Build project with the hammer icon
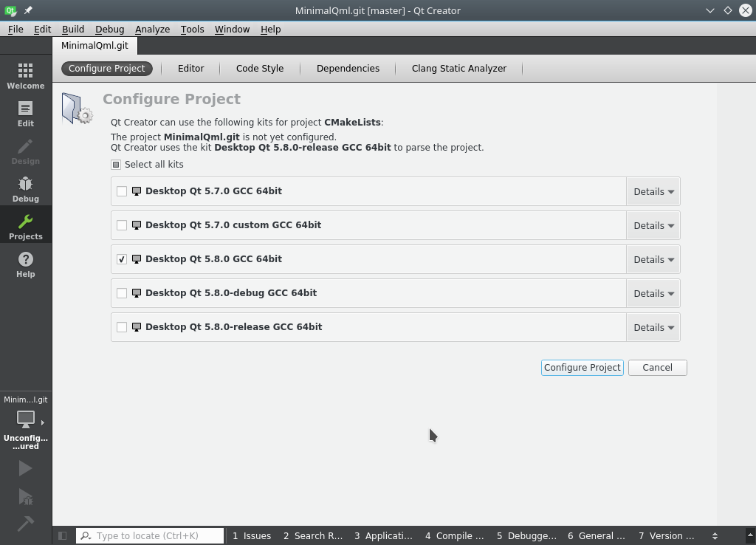The image size is (756, 545). (x=26, y=524)
